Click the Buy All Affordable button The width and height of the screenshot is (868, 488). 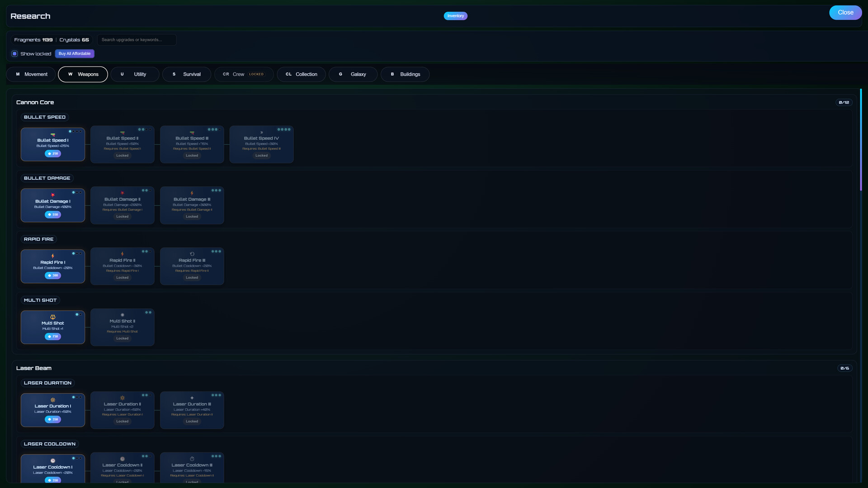[x=74, y=53]
